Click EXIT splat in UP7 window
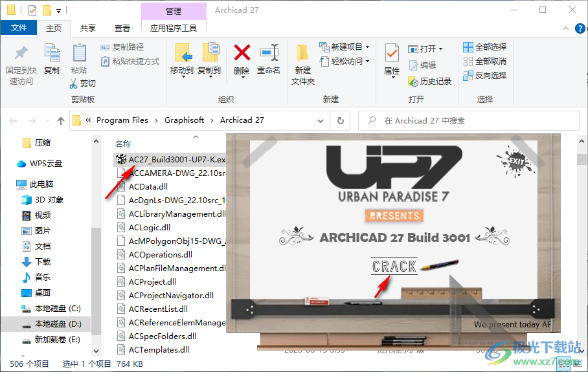This screenshot has width=588, height=372. pyautogui.click(x=516, y=161)
